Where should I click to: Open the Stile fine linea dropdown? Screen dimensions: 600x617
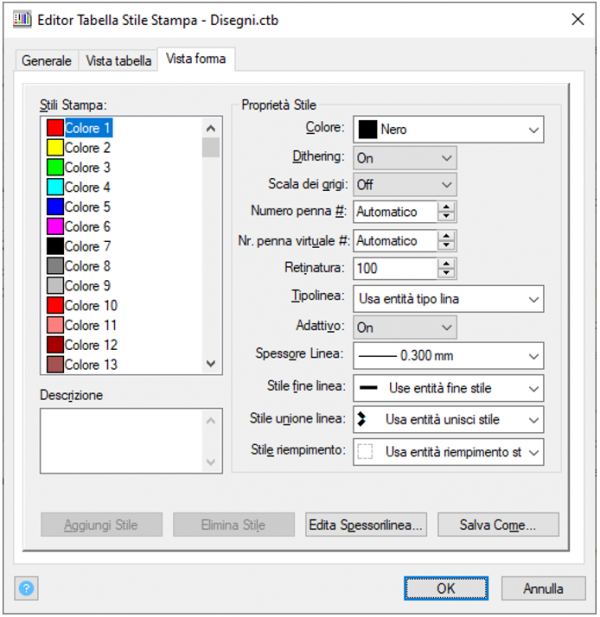click(449, 388)
